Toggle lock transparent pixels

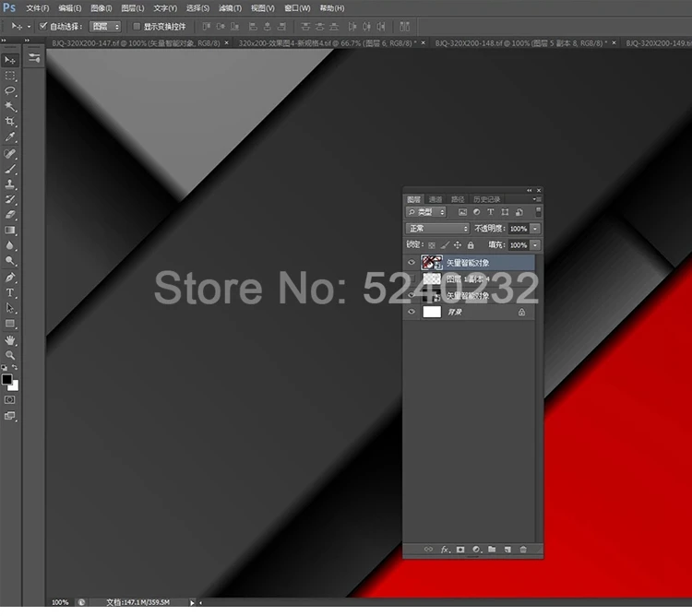click(x=432, y=245)
